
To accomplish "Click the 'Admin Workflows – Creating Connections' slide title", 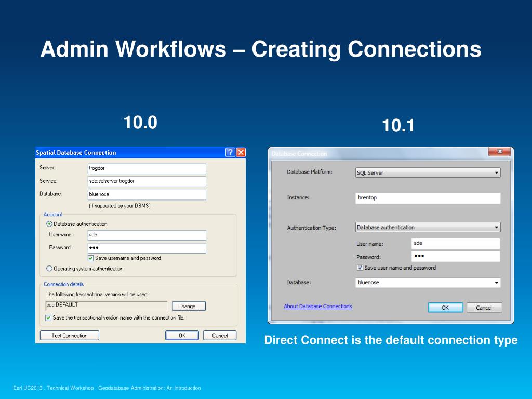I will (261, 49).
